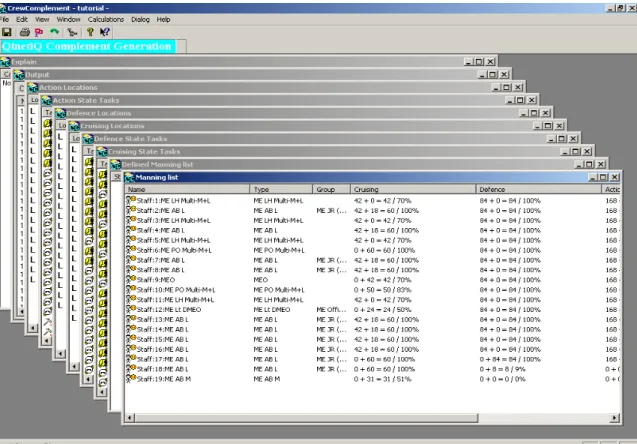Click the Defined Manning list window icon

pyautogui.click(x=116, y=165)
